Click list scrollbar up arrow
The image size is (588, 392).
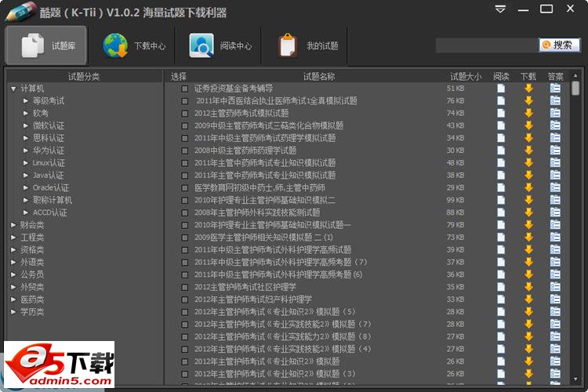[x=575, y=76]
